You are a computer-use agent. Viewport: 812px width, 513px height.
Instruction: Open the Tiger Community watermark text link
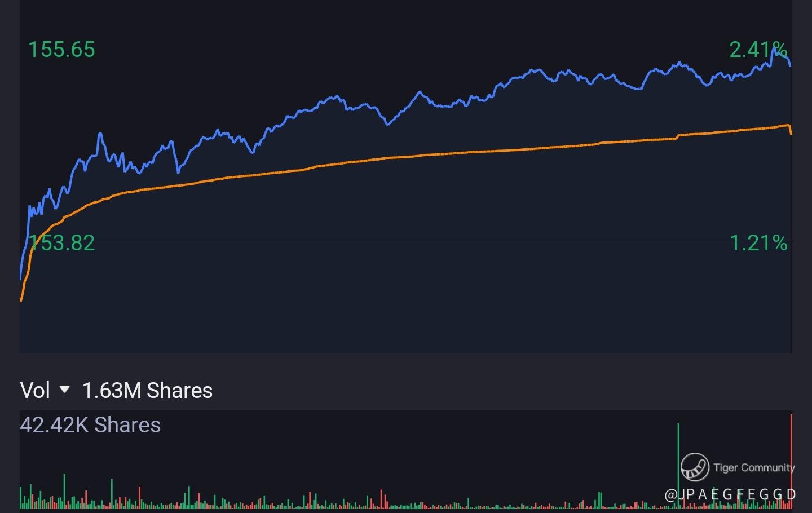tap(753, 467)
